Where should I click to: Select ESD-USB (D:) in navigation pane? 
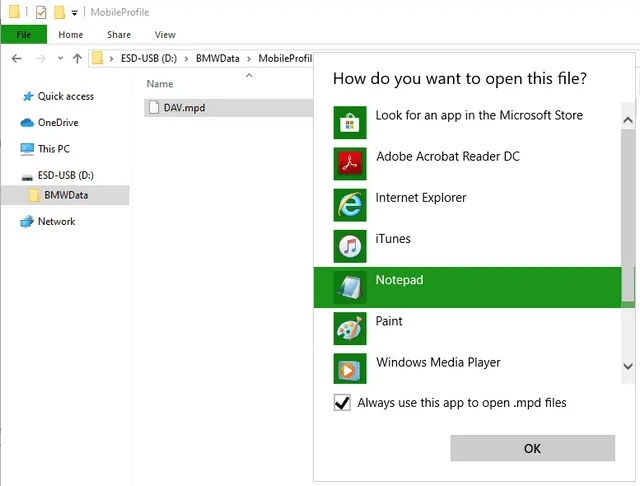(x=66, y=175)
